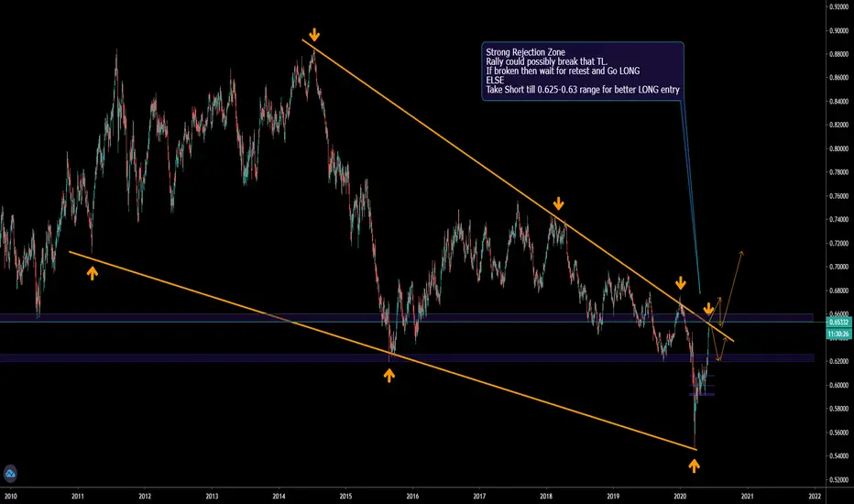Click the 2017 label on time axis
854x504 pixels.
(479, 497)
